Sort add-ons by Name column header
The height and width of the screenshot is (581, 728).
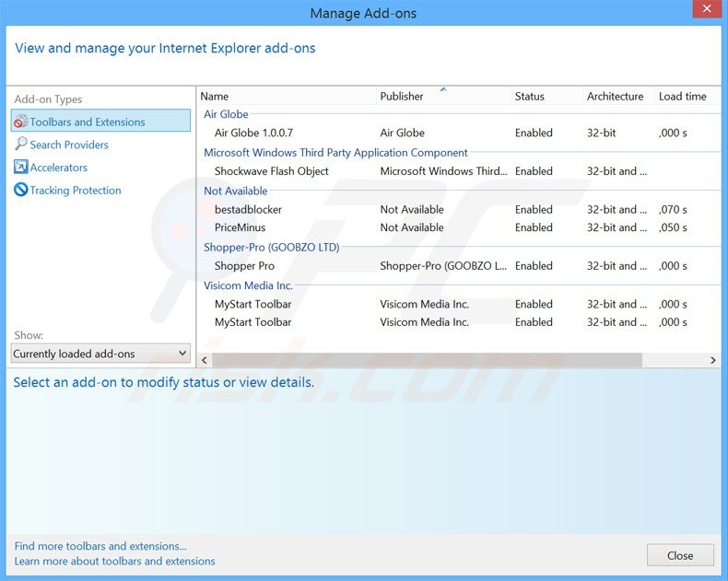pyautogui.click(x=215, y=96)
